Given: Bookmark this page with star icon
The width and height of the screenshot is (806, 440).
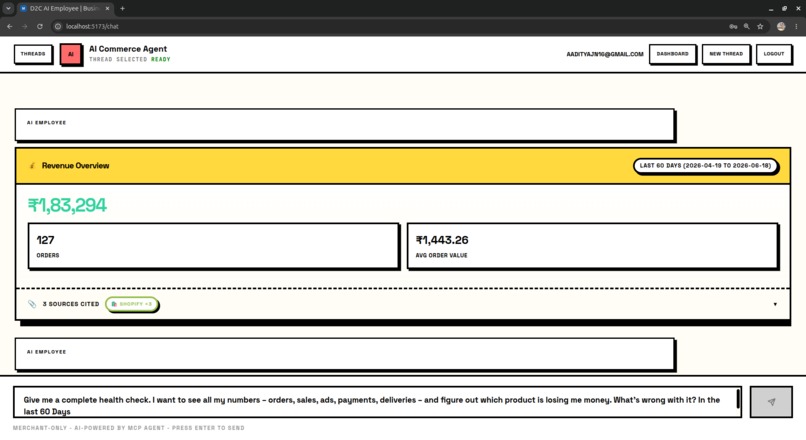Looking at the screenshot, I should (760, 26).
